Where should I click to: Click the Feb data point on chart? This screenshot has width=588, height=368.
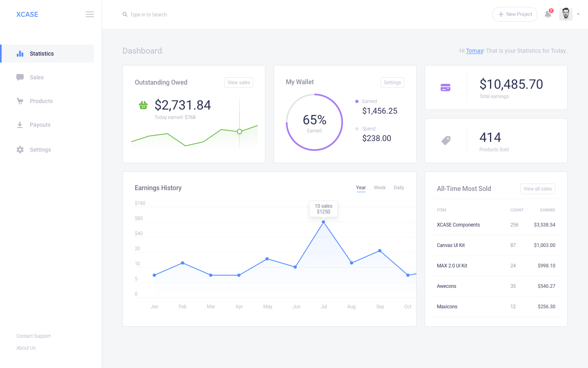click(183, 263)
